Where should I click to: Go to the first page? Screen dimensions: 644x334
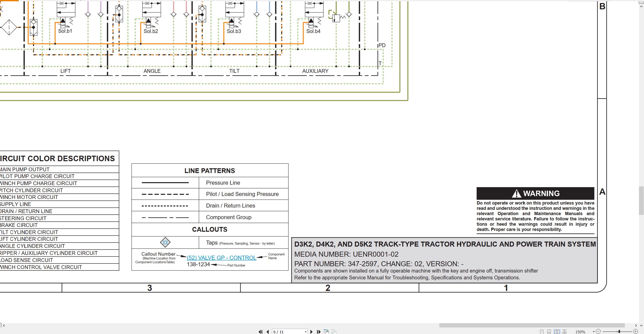[261, 332]
